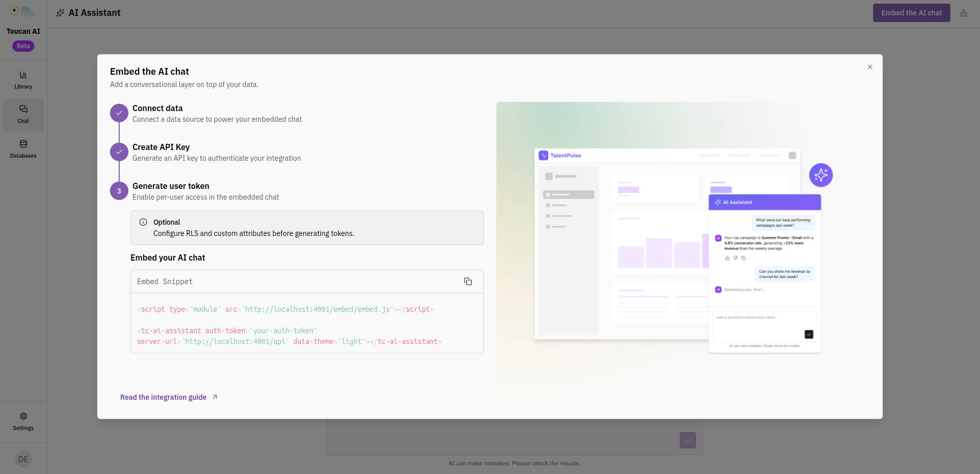
Task: Open Settings from the sidebar
Action: point(23,421)
